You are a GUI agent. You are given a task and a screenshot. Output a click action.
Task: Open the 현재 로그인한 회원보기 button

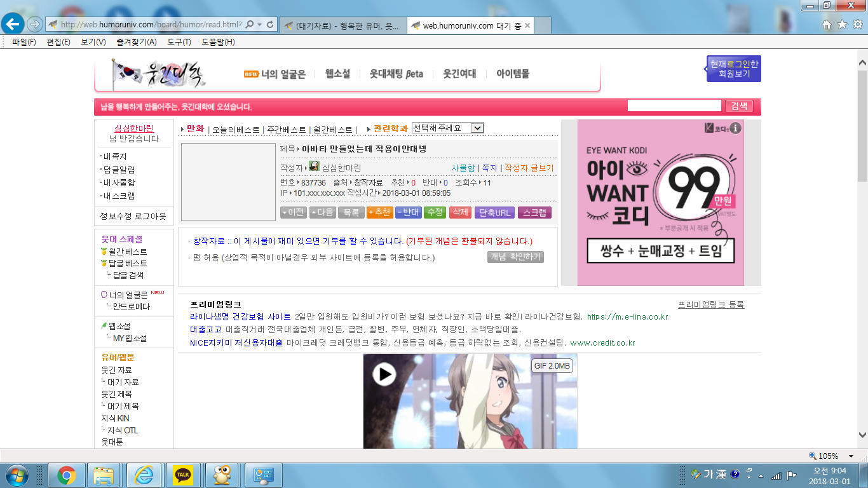(734, 69)
